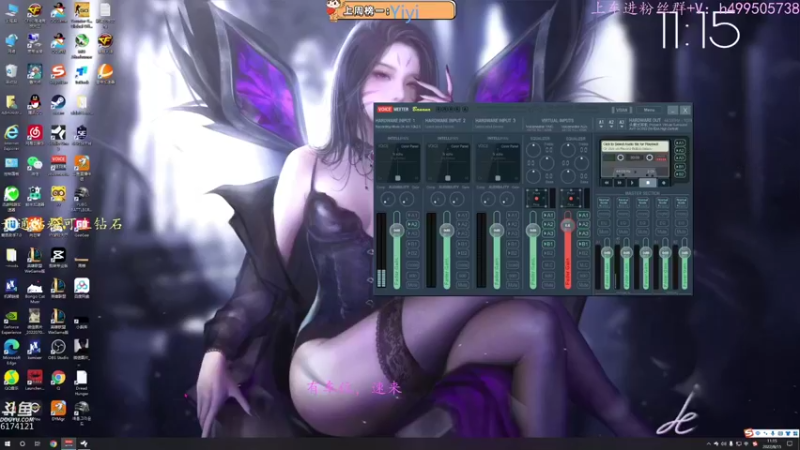800x450 pixels.
Task: Open Baidu Netdisk desktop icon
Action: click(x=82, y=288)
